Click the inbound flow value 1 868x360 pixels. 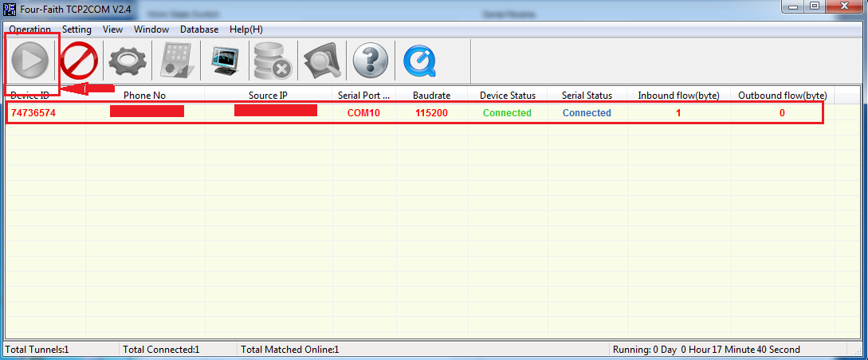(x=678, y=113)
